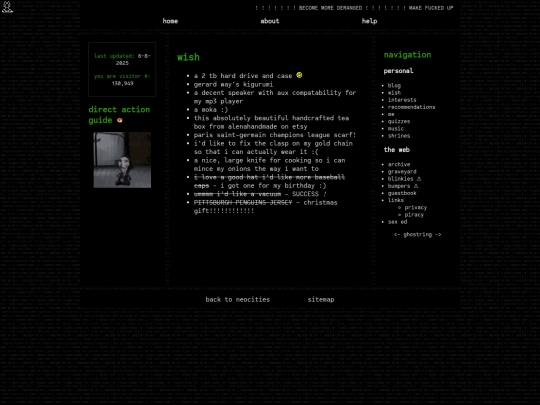This screenshot has width=540, height=405.
Task: Go to the music page
Action: tap(396, 128)
